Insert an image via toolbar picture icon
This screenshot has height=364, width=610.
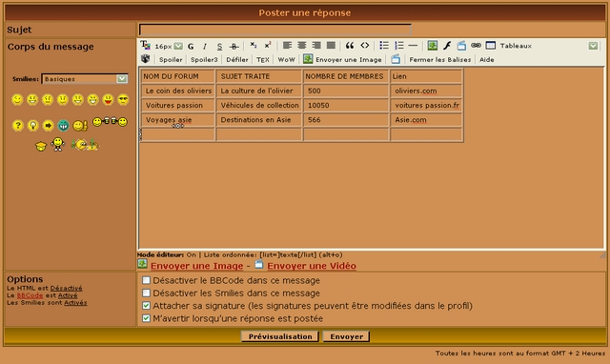pos(432,46)
